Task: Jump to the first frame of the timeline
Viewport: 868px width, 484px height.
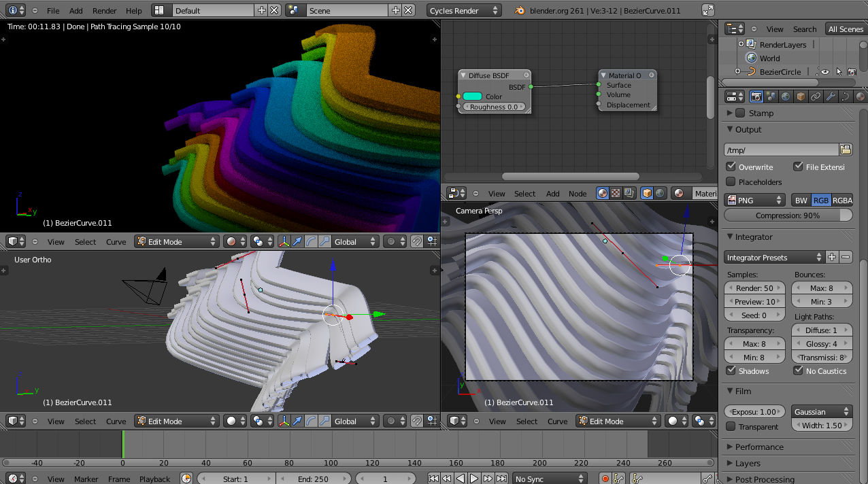Action: coord(433,479)
